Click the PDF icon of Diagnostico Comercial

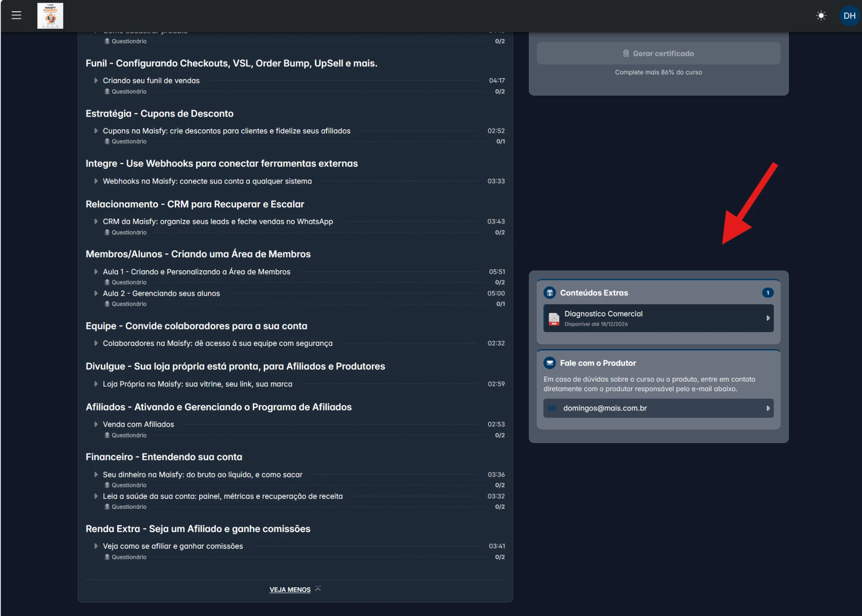[554, 318]
